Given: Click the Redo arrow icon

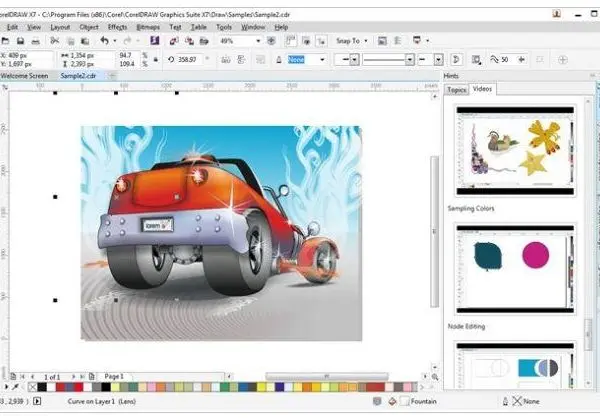Looking at the screenshot, I should (127, 40).
